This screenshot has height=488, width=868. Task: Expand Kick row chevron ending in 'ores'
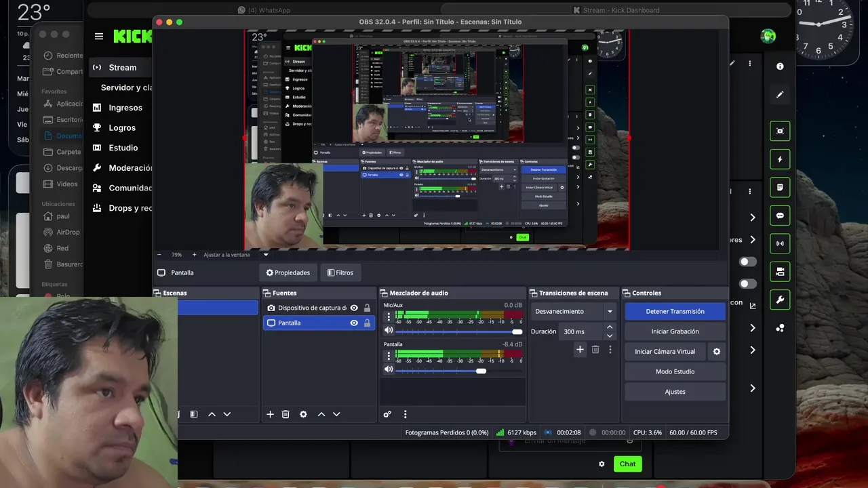[x=753, y=240]
